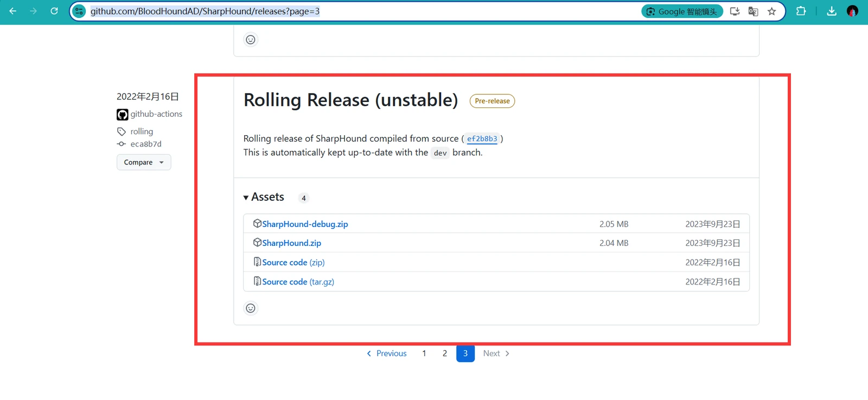Go back using the browser back arrow
Image resolution: width=868 pixels, height=400 pixels.
click(13, 11)
